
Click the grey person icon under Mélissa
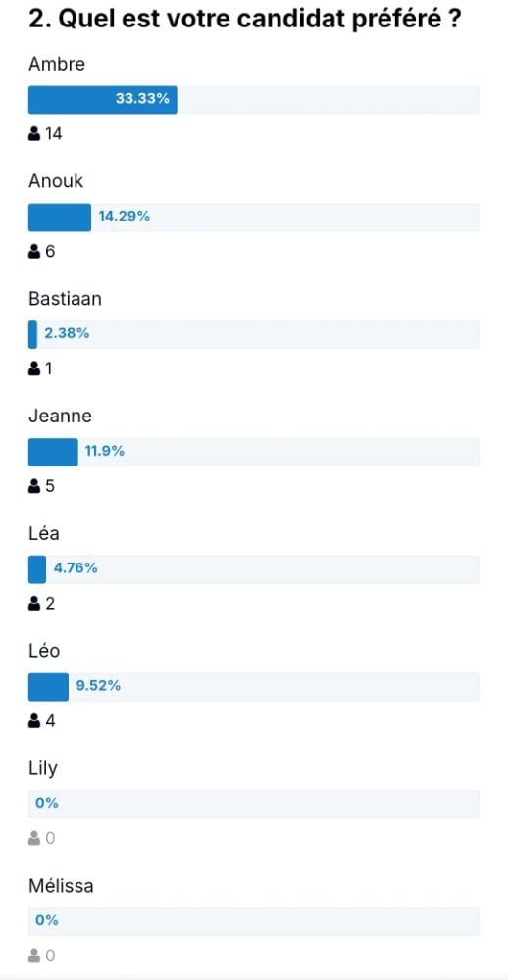click(34, 955)
